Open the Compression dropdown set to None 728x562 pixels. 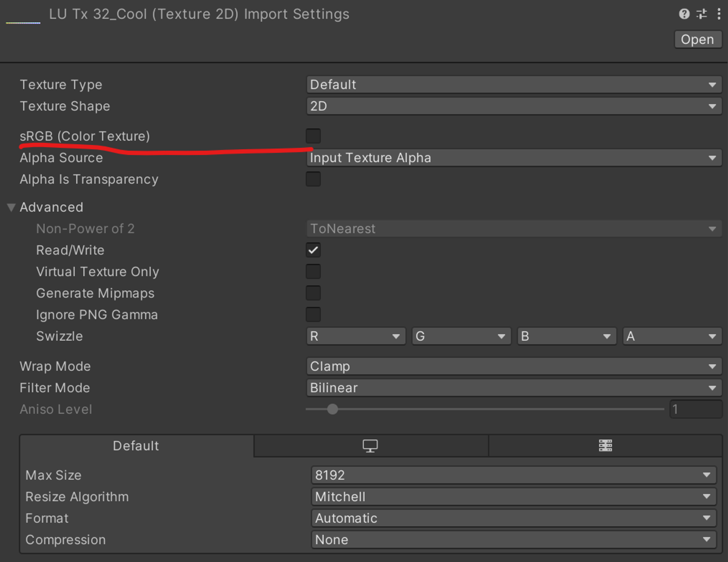pyautogui.click(x=514, y=540)
